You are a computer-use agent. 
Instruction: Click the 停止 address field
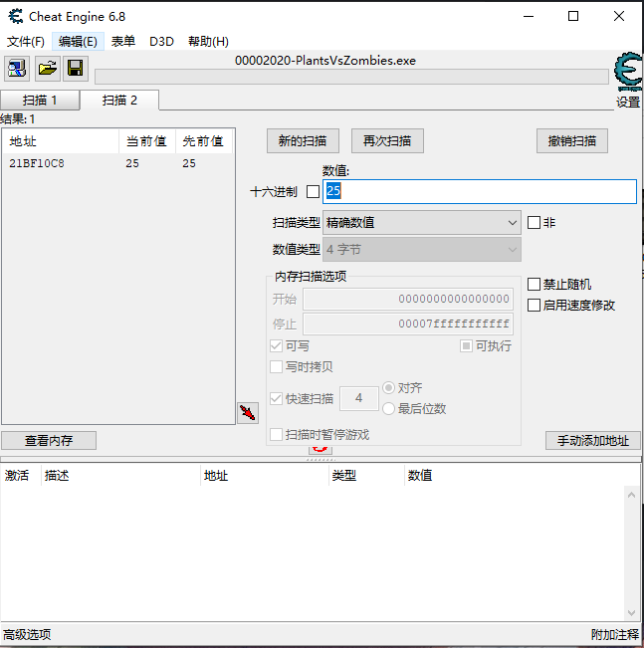pos(408,324)
